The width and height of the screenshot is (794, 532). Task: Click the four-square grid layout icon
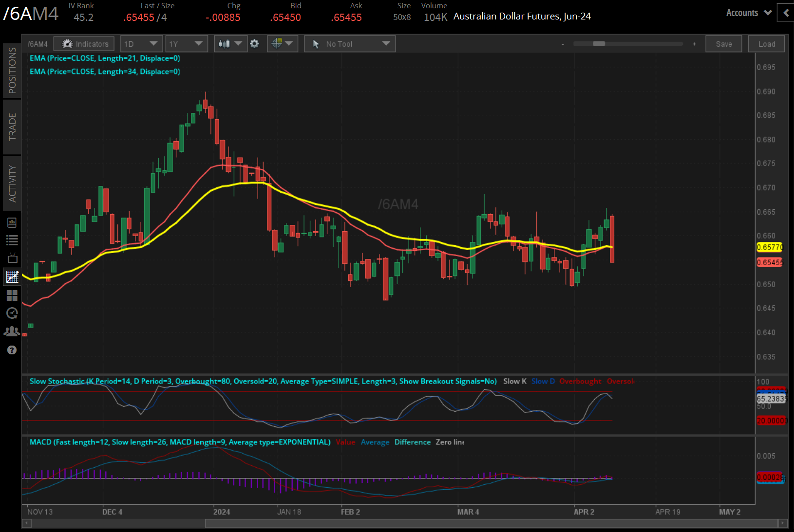12,295
